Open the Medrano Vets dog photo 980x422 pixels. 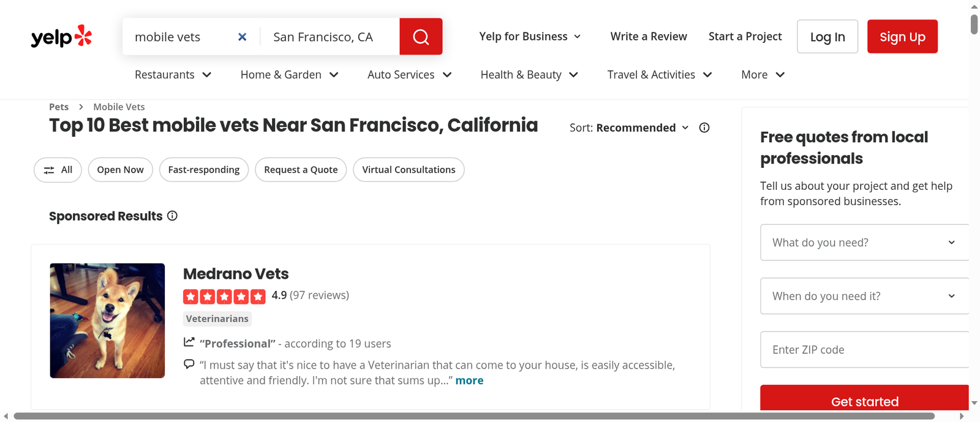[107, 320]
